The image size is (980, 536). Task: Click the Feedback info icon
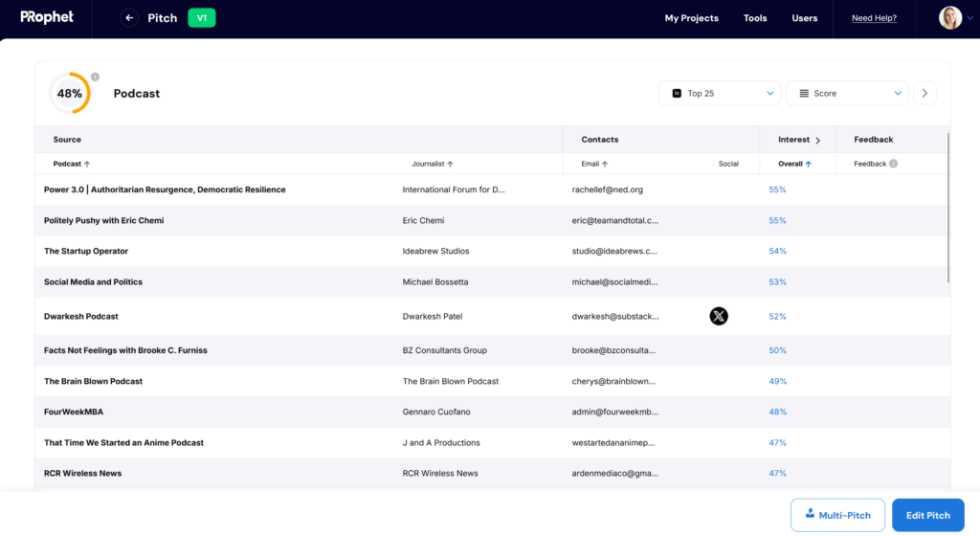click(893, 164)
